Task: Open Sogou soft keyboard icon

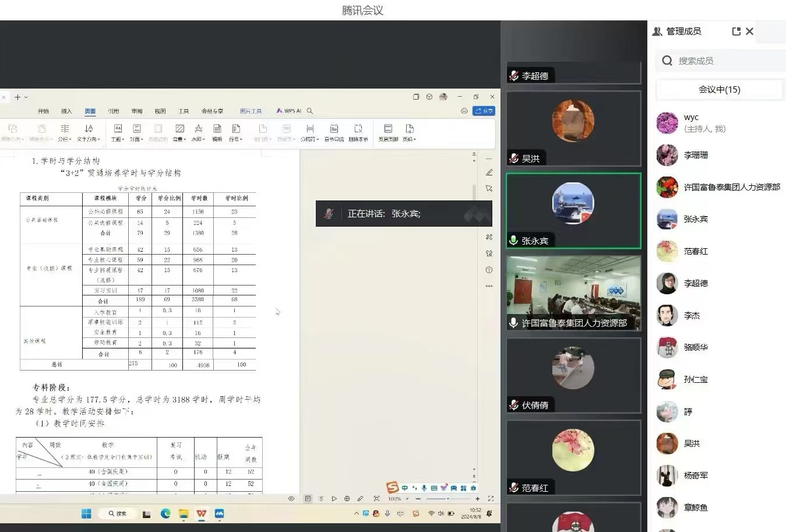Action: point(433,488)
